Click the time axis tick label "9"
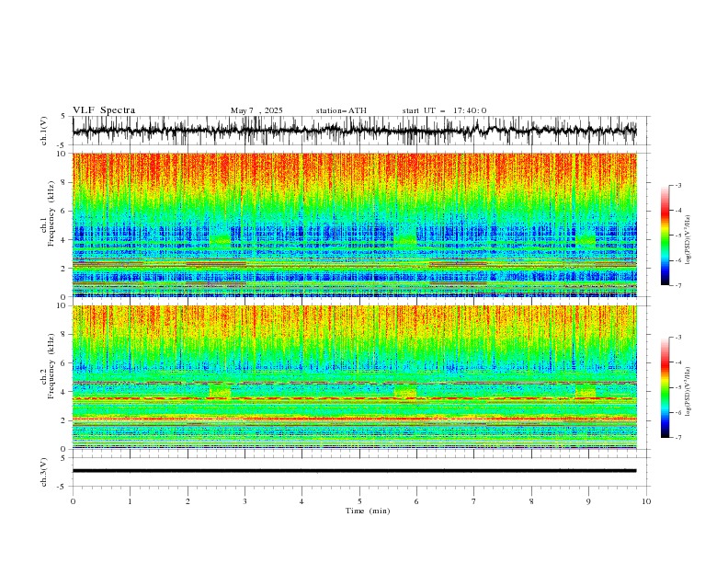Screen dimensions: 728x563 click(x=588, y=501)
